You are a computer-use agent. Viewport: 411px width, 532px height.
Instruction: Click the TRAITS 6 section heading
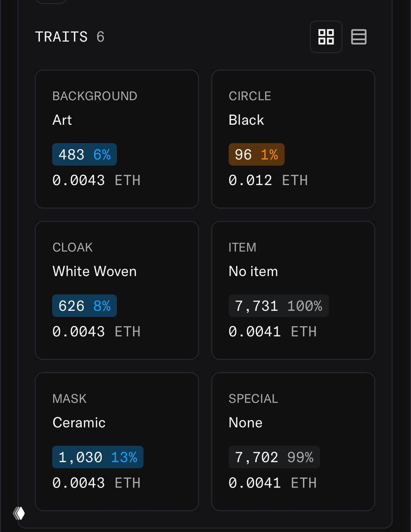tap(69, 37)
